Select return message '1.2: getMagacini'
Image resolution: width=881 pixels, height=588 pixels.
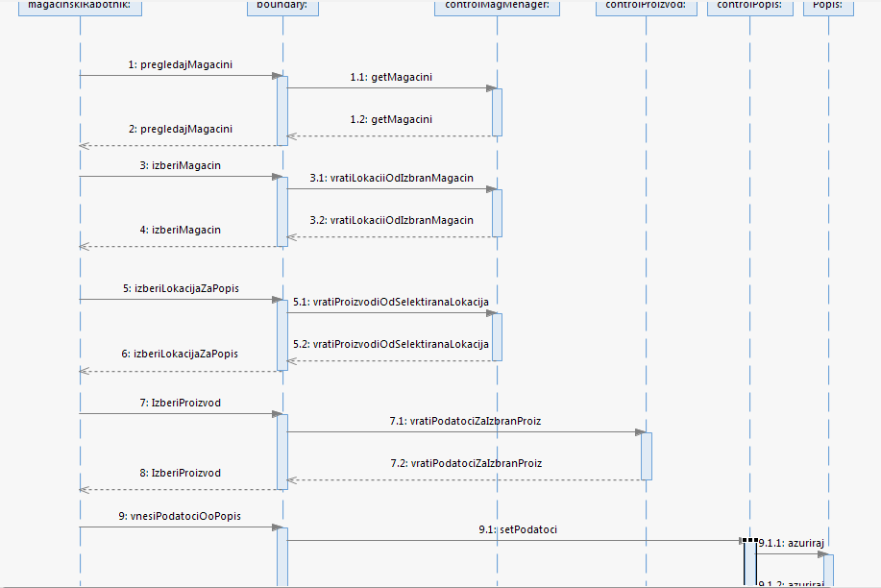(390, 119)
